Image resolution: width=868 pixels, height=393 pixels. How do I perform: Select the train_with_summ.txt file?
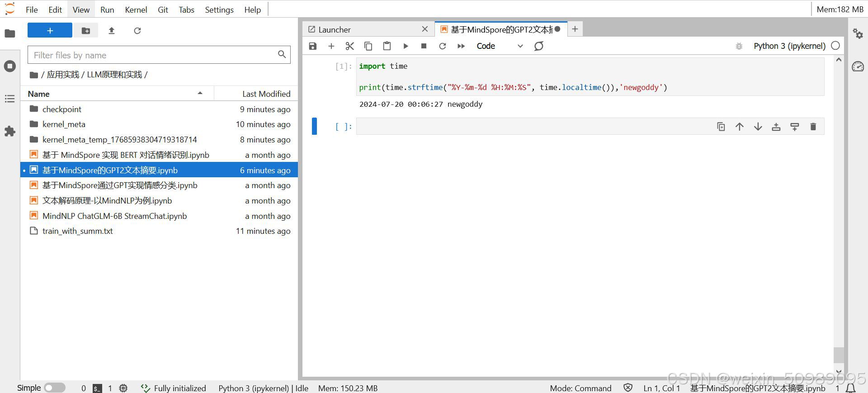159,231
